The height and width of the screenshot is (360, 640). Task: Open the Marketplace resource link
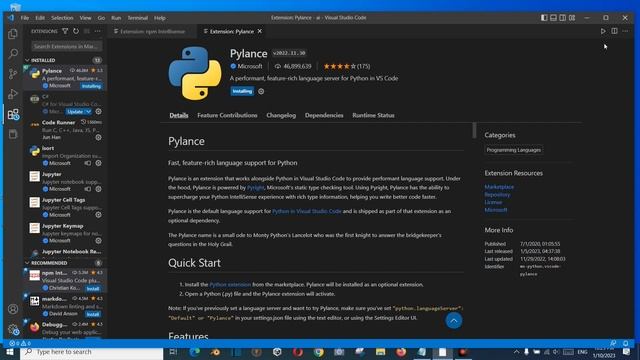click(499, 187)
